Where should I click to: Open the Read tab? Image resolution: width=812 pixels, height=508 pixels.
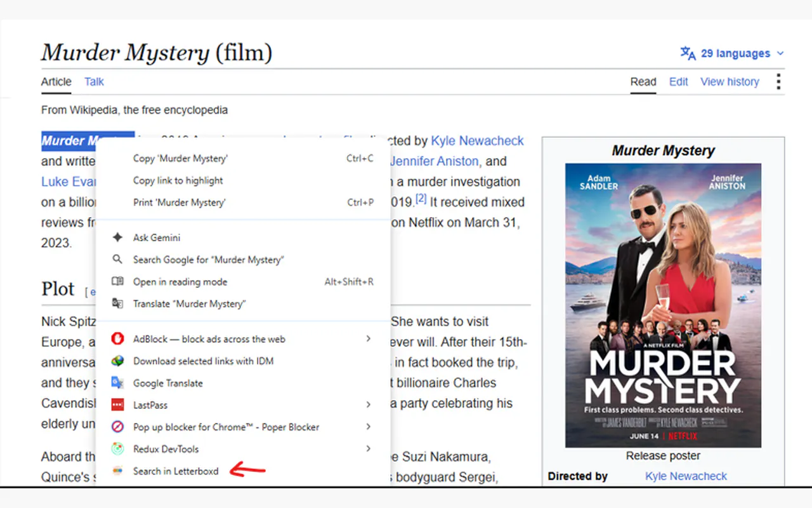[x=643, y=81]
